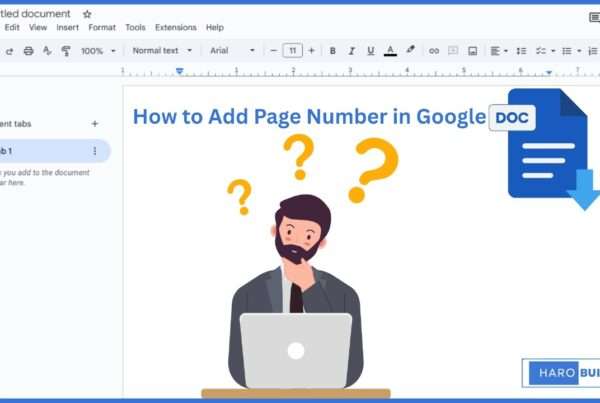
Task: Click the right indent ruler marker
Action: click(549, 72)
